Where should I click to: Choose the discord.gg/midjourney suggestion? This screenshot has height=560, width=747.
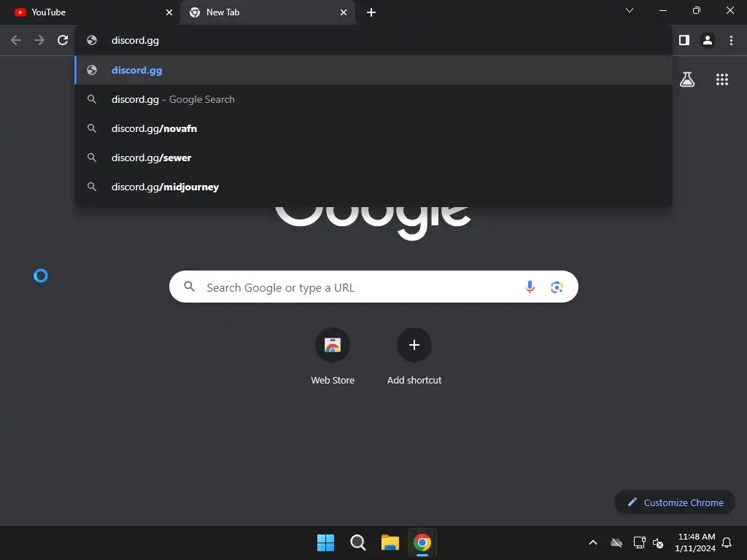(373, 187)
